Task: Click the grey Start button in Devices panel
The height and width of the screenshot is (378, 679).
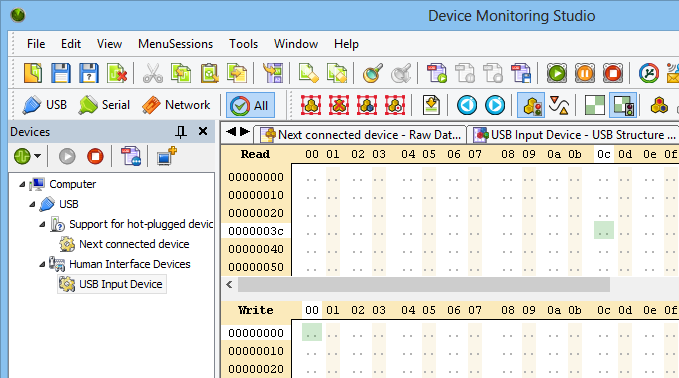Action: (67, 156)
